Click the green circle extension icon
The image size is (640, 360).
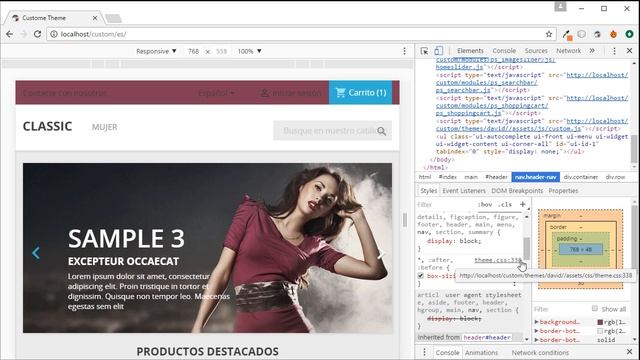[629, 34]
